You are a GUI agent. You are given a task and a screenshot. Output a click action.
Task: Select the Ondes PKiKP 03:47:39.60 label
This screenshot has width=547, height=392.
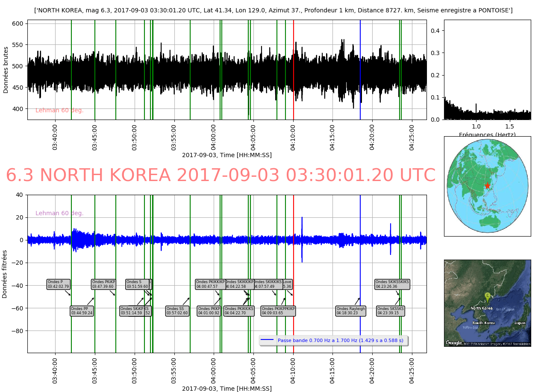pyautogui.click(x=103, y=284)
